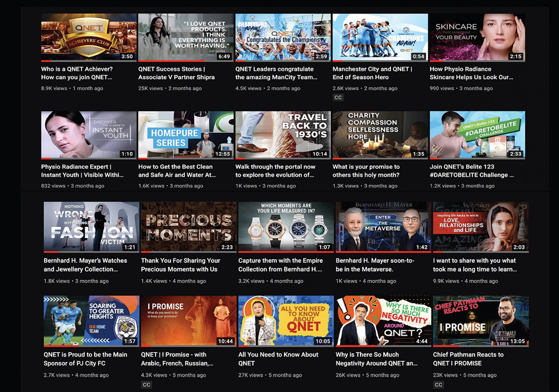Viewport: 559px width, 392px height.
Task: Open 'Bernhard H. Mayer soon-to-be in the Metaverse' title
Action: (375, 265)
